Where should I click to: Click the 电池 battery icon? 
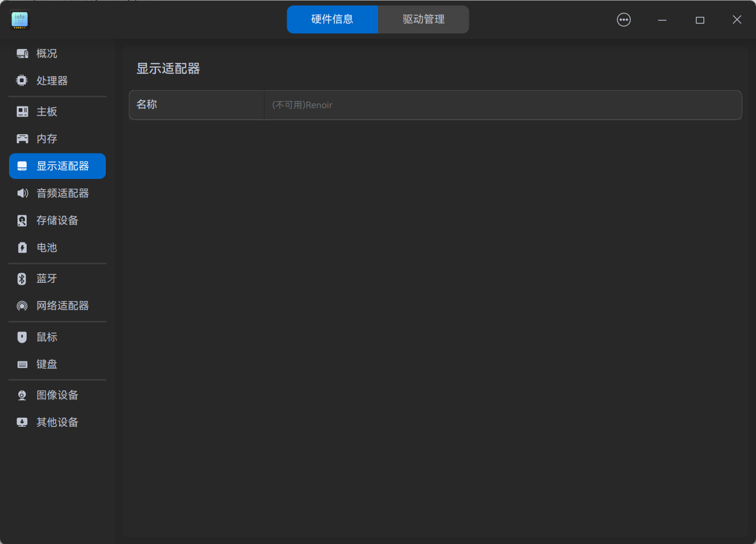pos(22,248)
